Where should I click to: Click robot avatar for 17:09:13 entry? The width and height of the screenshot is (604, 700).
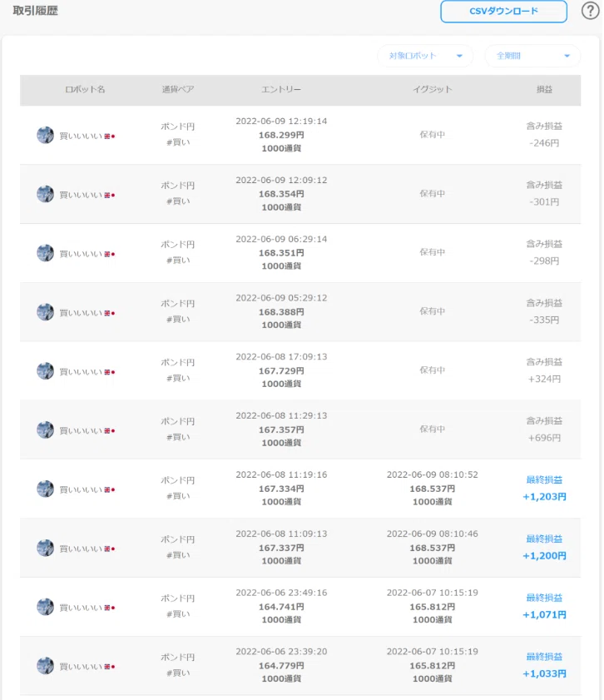tap(45, 370)
